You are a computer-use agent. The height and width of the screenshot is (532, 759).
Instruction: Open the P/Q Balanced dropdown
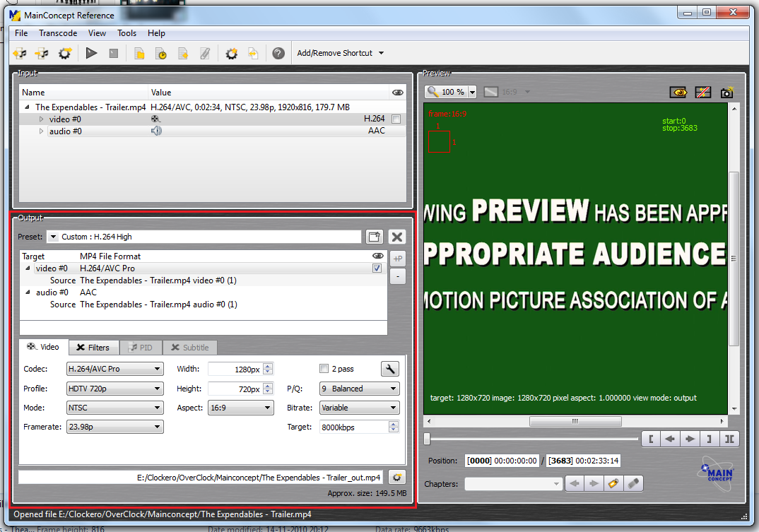tap(359, 389)
